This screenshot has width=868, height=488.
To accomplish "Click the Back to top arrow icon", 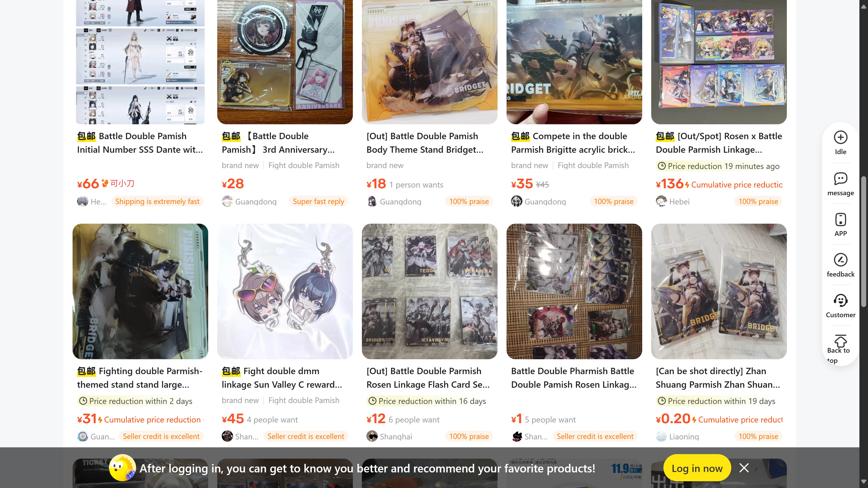I will click(840, 340).
